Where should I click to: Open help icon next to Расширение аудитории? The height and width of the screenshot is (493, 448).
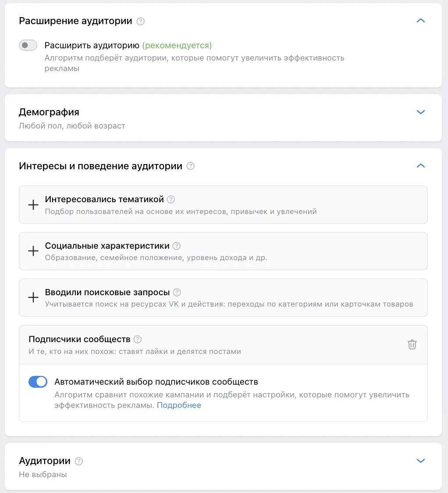[x=140, y=21]
